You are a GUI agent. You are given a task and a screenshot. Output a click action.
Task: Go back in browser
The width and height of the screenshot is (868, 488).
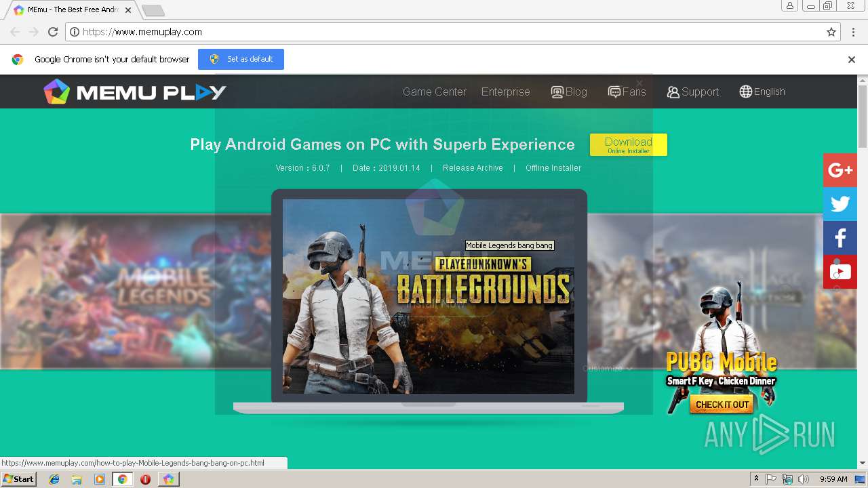click(15, 32)
